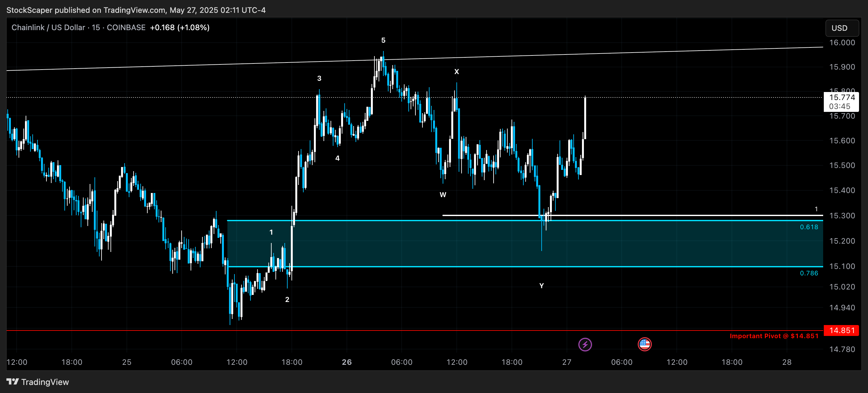Click the 15.300 price axis value
The width and height of the screenshot is (868, 393).
[x=842, y=215]
